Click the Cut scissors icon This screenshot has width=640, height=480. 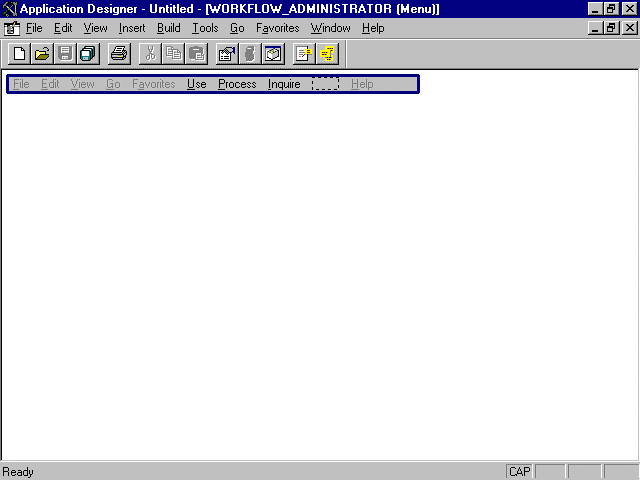coord(150,54)
